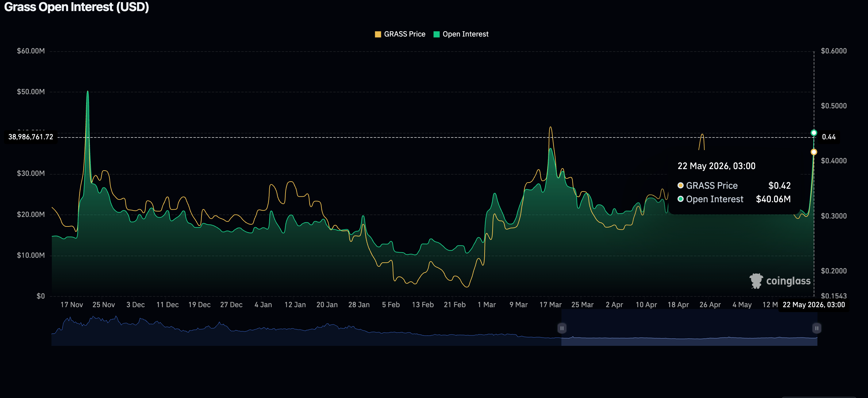Image resolution: width=868 pixels, height=398 pixels.
Task: Click the 9 Mar date label
Action: (518, 305)
